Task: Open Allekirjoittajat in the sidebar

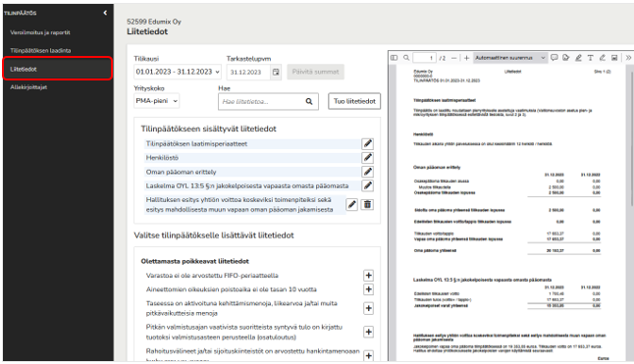Action: [28, 87]
